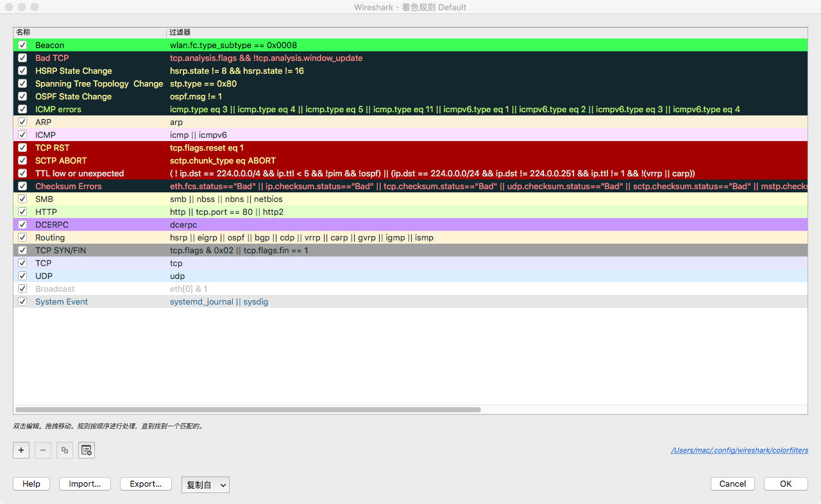The image size is (821, 504).
Task: Clear all coloring rules with the clear icon
Action: (x=87, y=451)
